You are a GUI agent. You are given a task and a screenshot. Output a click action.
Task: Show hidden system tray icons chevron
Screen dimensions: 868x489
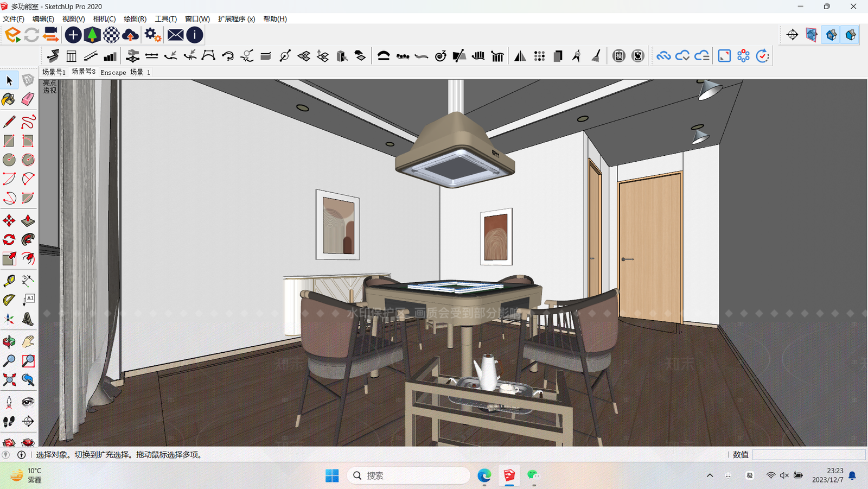pos(710,475)
